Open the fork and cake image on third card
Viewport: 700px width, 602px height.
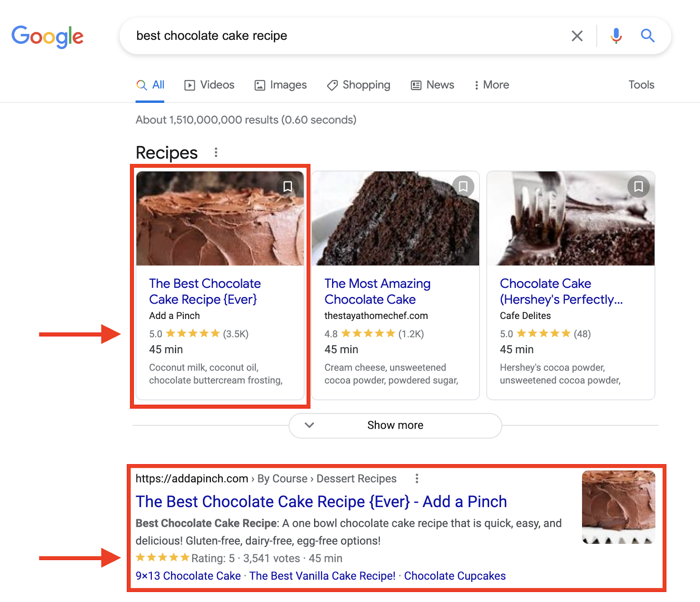coord(571,218)
